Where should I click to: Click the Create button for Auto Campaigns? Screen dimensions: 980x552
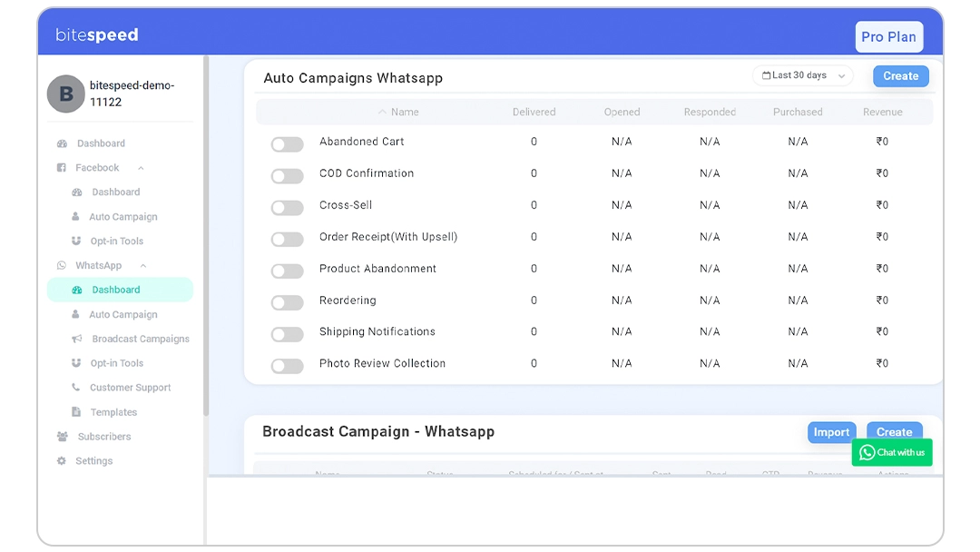pyautogui.click(x=900, y=76)
